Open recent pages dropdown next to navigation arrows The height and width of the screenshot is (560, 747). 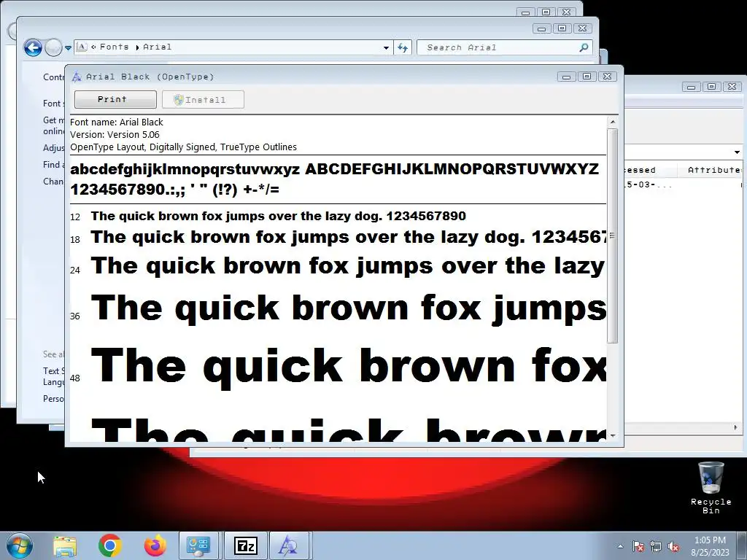tap(68, 47)
